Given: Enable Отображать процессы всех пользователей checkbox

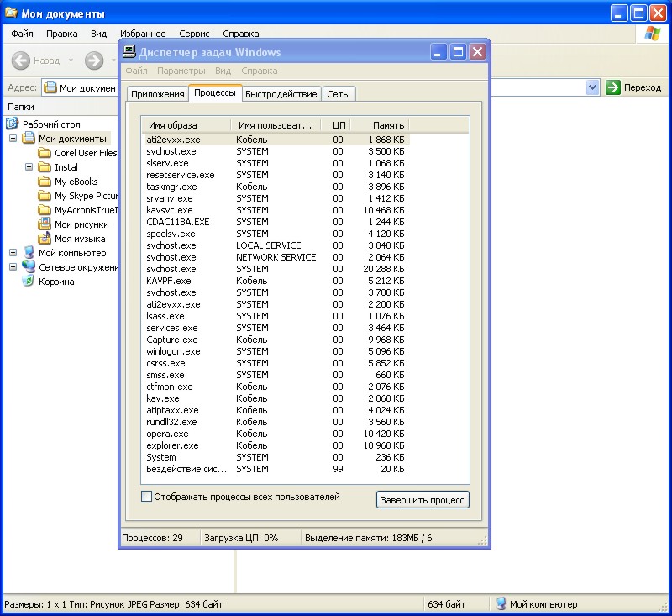Looking at the screenshot, I should point(146,497).
